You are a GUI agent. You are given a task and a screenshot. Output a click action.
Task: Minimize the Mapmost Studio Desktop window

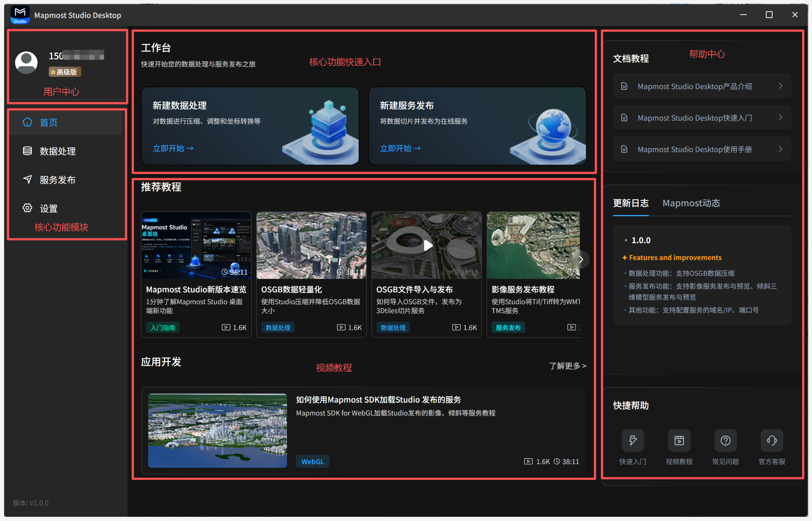[743, 15]
